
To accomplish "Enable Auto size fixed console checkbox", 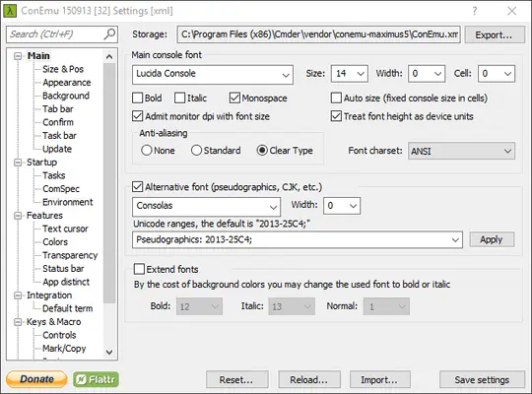I will click(336, 98).
